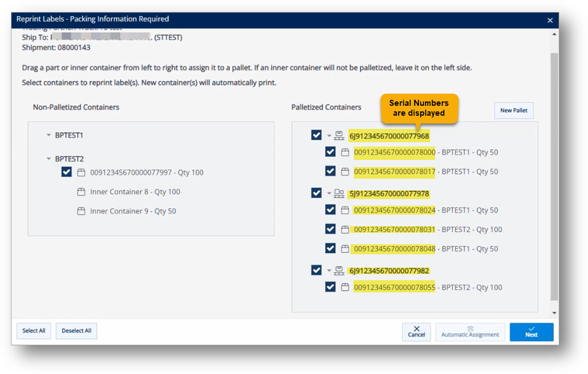Click the container icon beside Inner Container 8
Image resolution: width=588 pixels, height=374 pixels.
81,191
